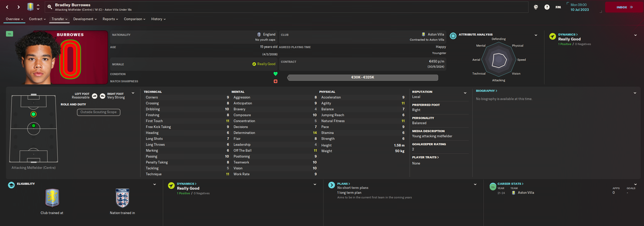Select the central midfielder position dot on pitch

tap(33, 126)
